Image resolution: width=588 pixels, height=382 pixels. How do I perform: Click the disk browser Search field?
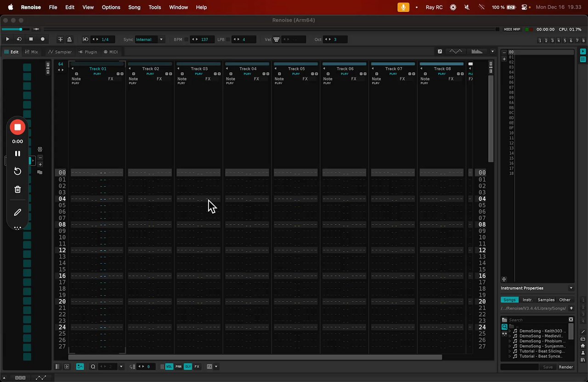[x=537, y=320]
